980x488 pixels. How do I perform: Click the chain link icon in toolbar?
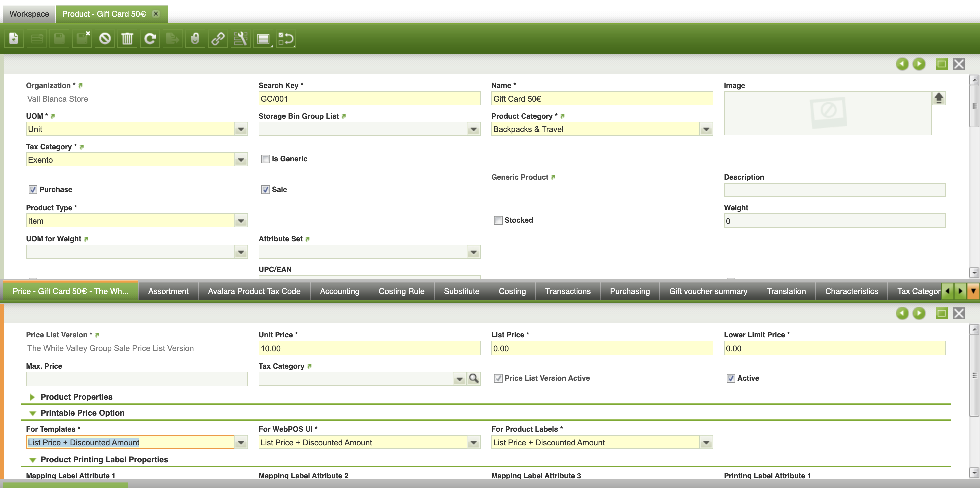(218, 38)
